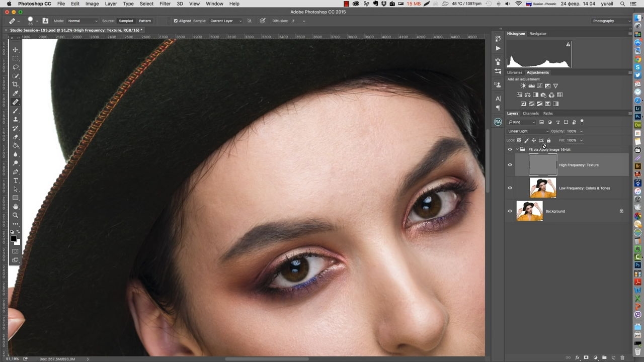Select the Brush tool
The height and width of the screenshot is (362, 644).
click(x=16, y=111)
